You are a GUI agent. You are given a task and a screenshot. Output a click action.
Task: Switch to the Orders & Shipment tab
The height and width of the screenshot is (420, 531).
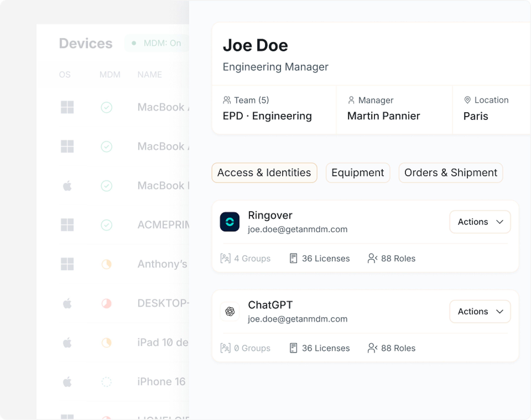coord(451,173)
